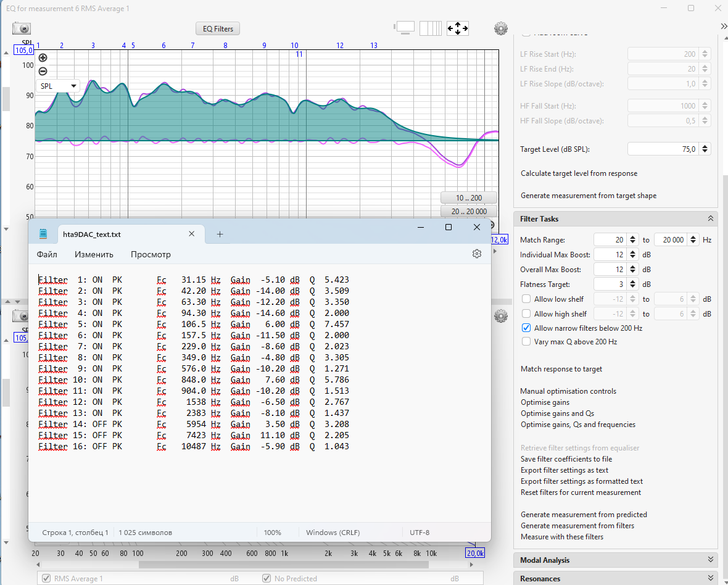Open the SPL axis dropdown

tap(59, 86)
